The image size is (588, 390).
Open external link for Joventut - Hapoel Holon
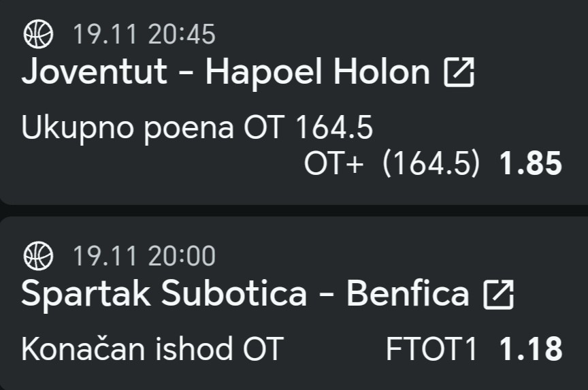tap(459, 74)
